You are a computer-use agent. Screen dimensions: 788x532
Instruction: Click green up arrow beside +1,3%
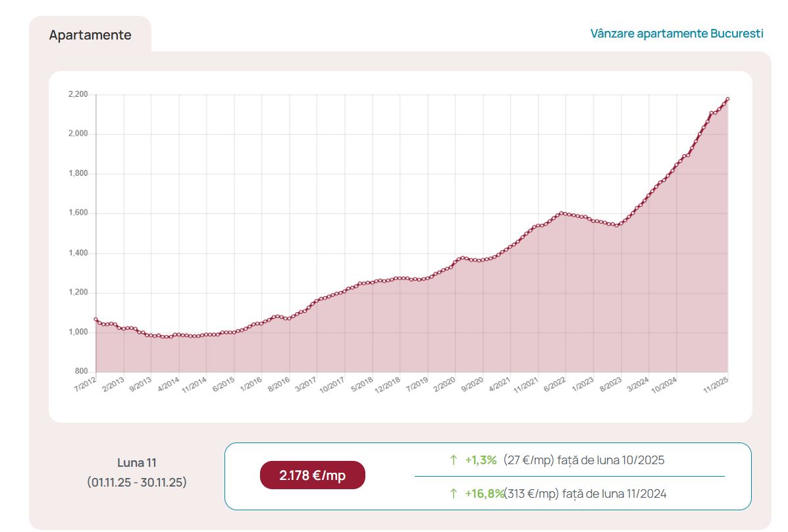coord(453,460)
